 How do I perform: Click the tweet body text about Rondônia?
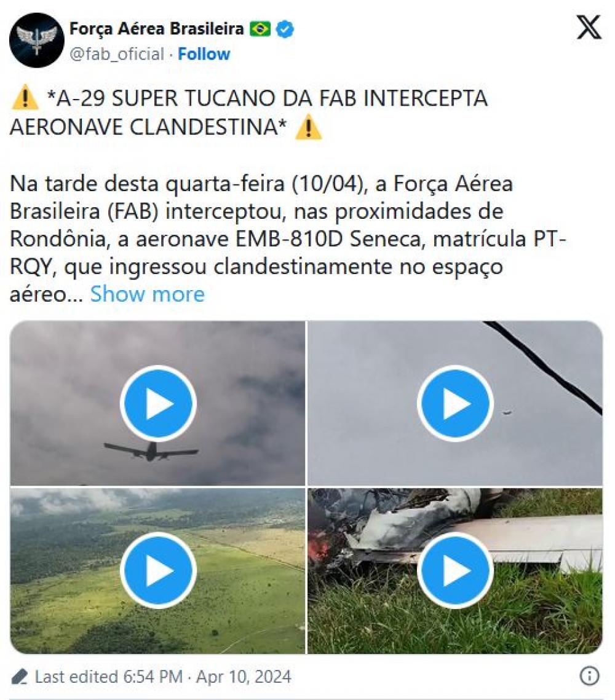pyautogui.click(x=288, y=238)
